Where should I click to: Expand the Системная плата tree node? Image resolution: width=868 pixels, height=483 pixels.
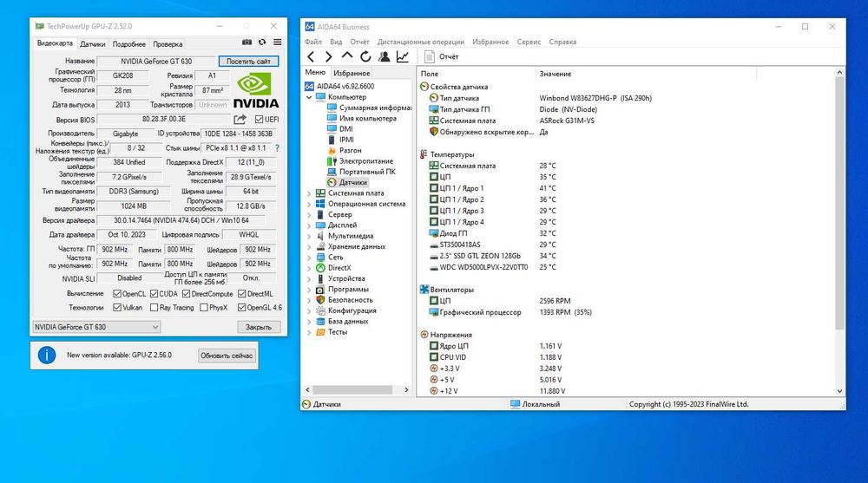[x=309, y=193]
